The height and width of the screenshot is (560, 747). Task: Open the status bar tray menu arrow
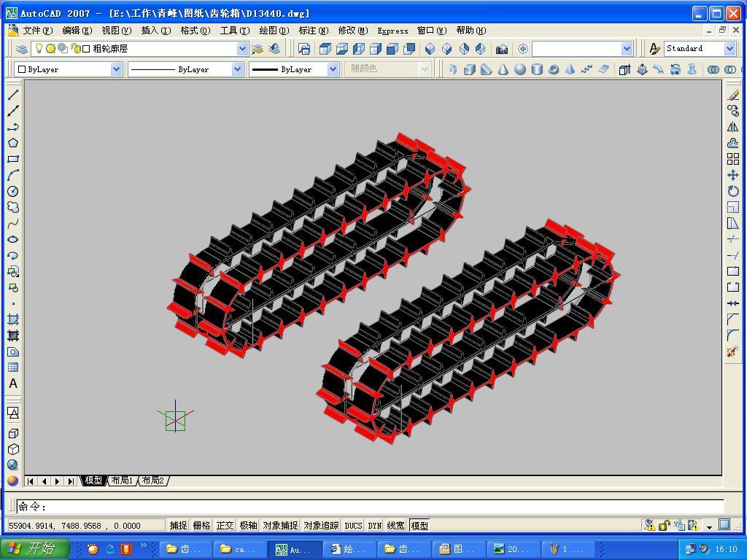(x=709, y=527)
